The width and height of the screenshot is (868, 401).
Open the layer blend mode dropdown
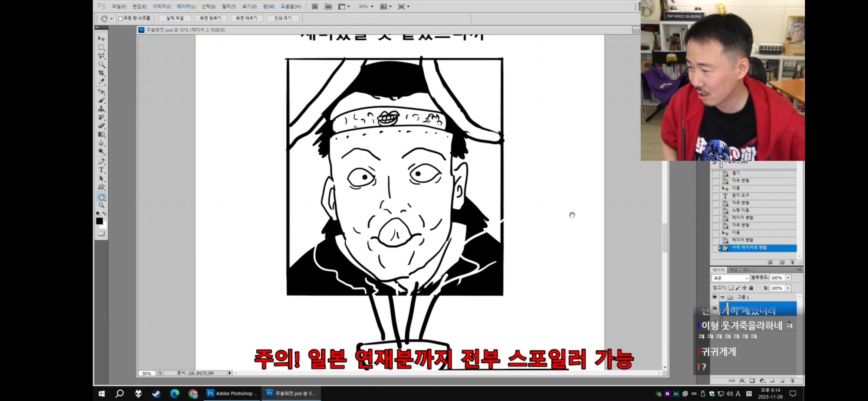point(730,278)
